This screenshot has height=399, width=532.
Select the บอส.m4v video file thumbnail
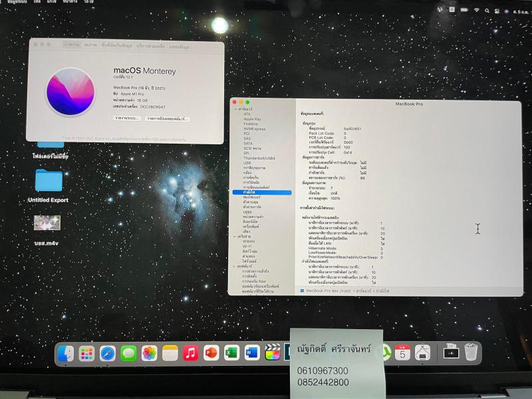[47, 223]
